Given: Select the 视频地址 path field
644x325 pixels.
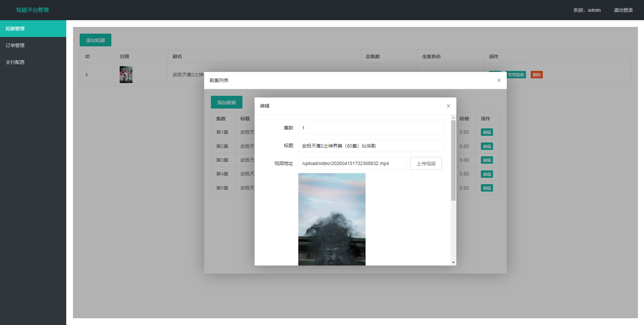Looking at the screenshot, I should (352, 164).
